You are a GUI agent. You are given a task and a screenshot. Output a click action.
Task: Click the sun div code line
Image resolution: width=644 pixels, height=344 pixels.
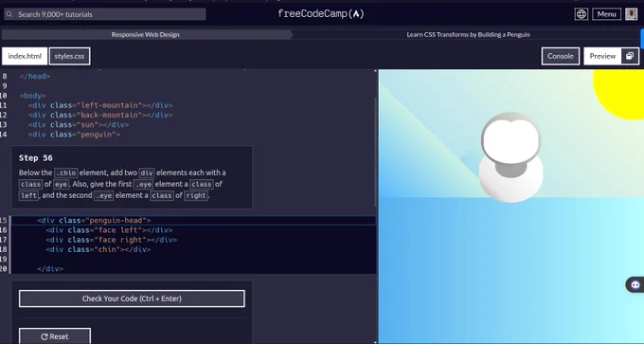pos(79,124)
